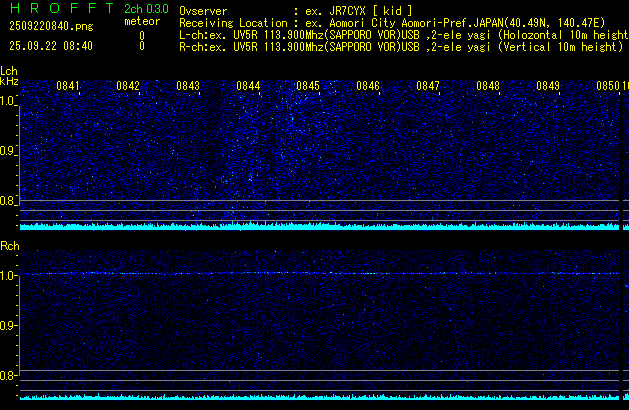
Task: Click the 0.9 label on Lch axis
Action: click(9, 151)
